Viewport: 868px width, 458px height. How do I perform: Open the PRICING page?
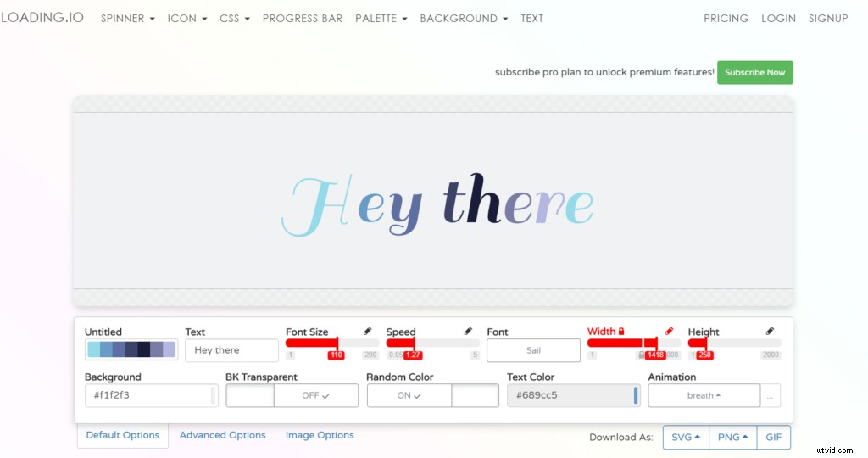pyautogui.click(x=726, y=19)
